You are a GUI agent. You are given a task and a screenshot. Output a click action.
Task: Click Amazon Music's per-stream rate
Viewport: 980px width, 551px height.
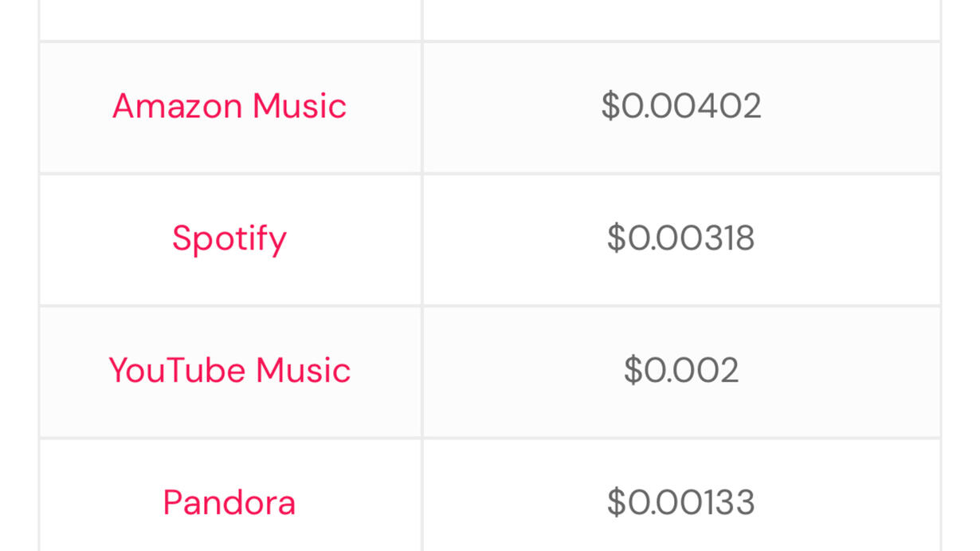click(x=681, y=106)
